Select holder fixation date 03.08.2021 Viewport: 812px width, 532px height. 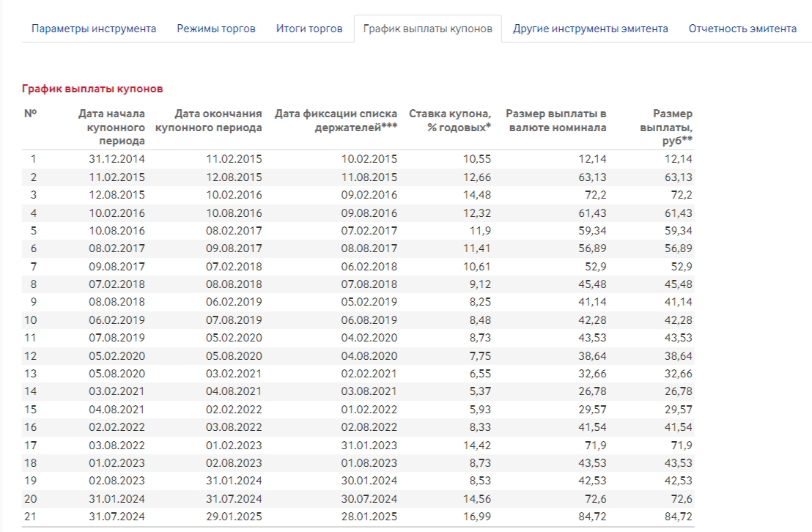[369, 391]
